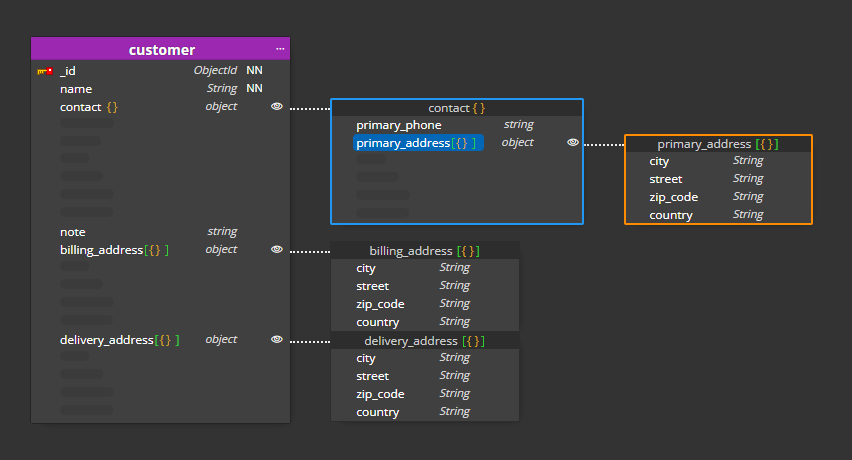Click the NN flag on _id row
852x460 pixels.
click(x=254, y=70)
